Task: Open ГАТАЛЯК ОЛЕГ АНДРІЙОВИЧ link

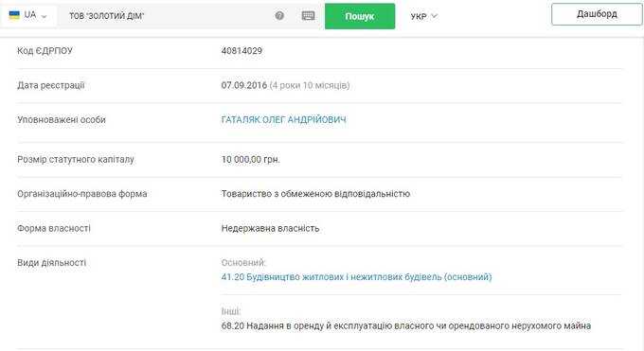Action: click(284, 120)
